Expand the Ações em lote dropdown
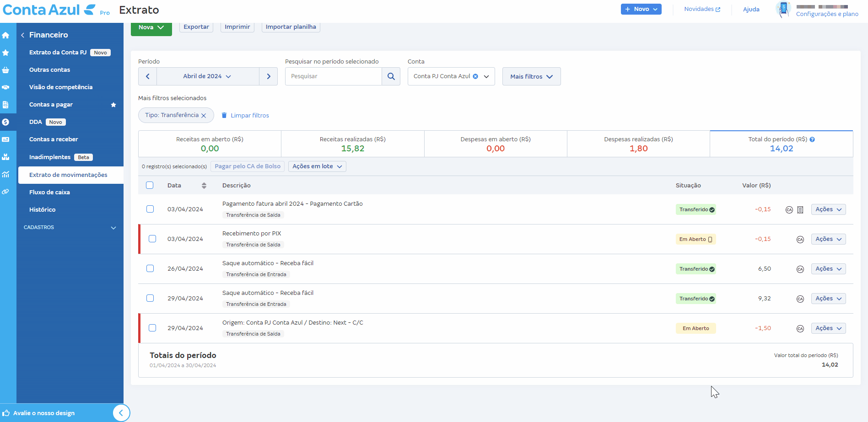Viewport: 868px width, 422px height. point(317,166)
